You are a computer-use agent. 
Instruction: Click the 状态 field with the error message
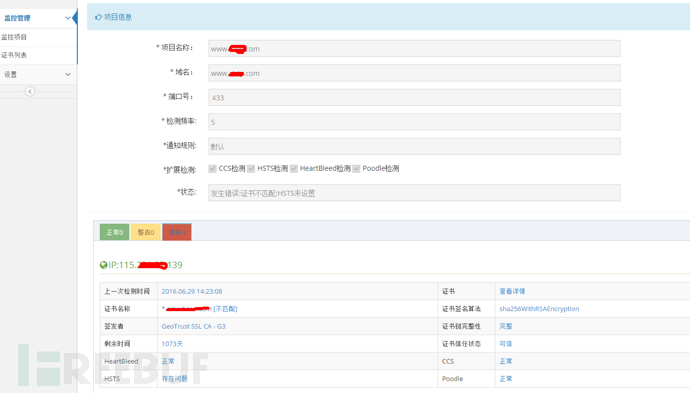(x=415, y=193)
